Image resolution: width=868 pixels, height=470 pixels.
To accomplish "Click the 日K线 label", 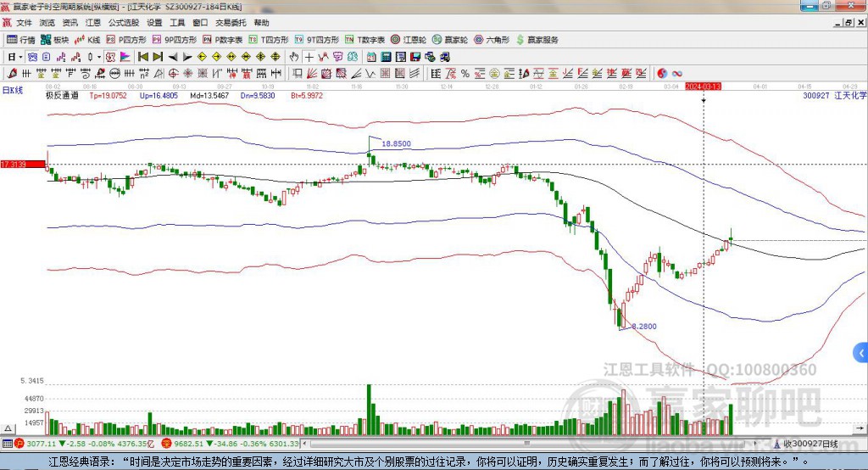I will [x=13, y=90].
